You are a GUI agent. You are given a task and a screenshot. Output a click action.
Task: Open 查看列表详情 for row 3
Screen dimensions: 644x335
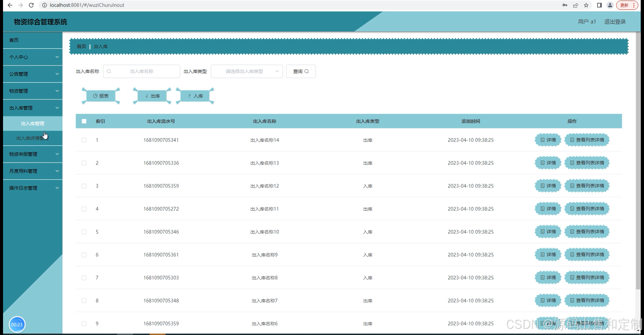click(587, 186)
